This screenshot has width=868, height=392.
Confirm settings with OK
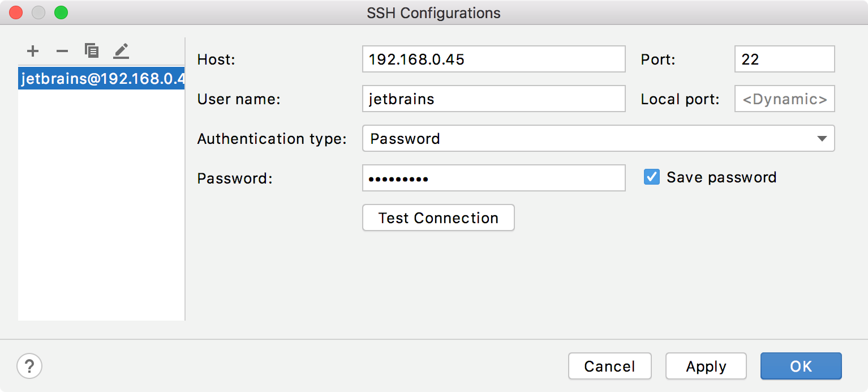(x=801, y=366)
